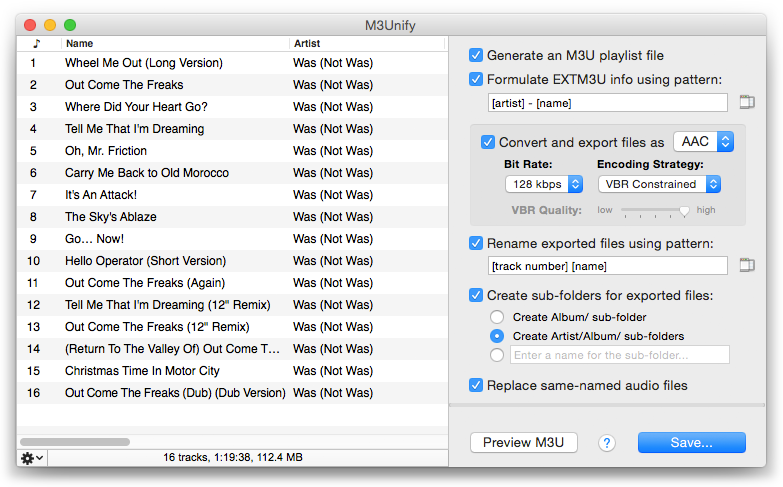Click the VBR Quality slider knob
The width and height of the screenshot is (783, 487).
[x=684, y=211]
